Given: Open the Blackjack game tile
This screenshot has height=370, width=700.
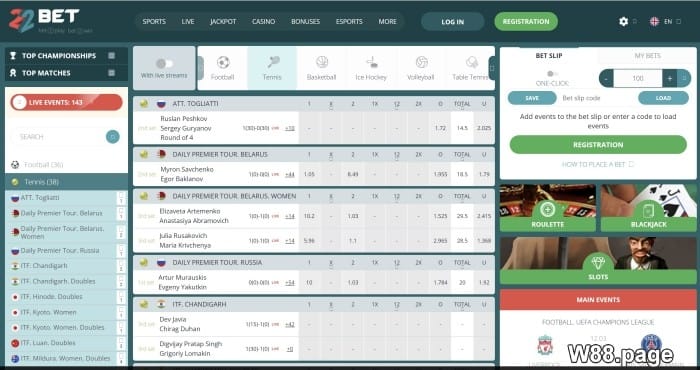Looking at the screenshot, I should 649,208.
